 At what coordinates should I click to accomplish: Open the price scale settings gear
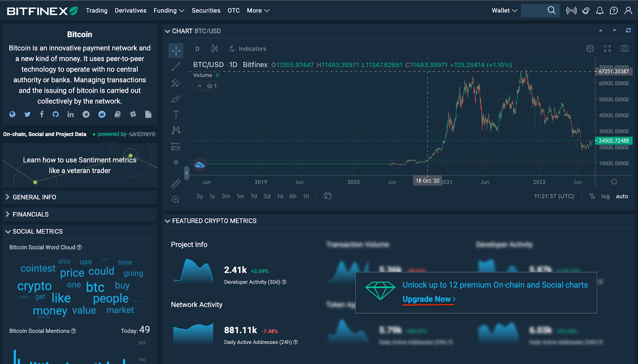click(x=614, y=182)
